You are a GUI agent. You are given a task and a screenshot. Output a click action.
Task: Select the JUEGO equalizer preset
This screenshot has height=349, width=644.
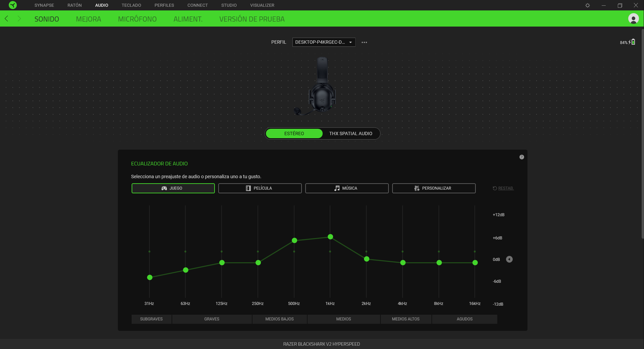click(x=173, y=188)
